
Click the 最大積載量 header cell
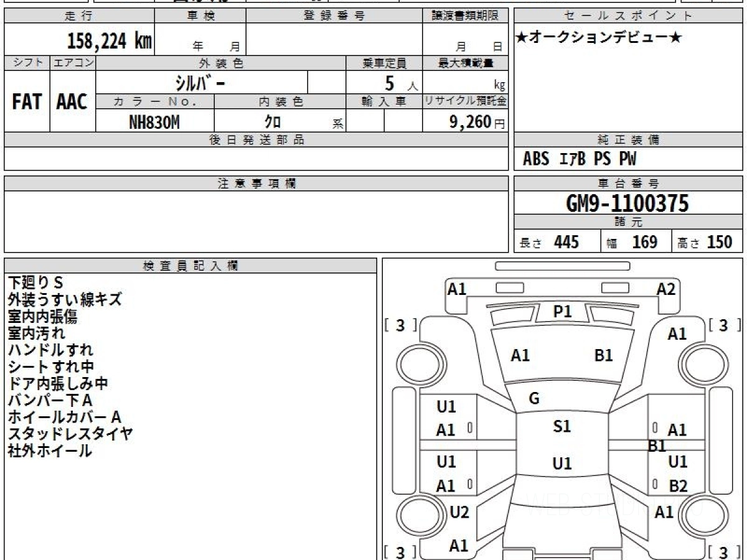466,63
